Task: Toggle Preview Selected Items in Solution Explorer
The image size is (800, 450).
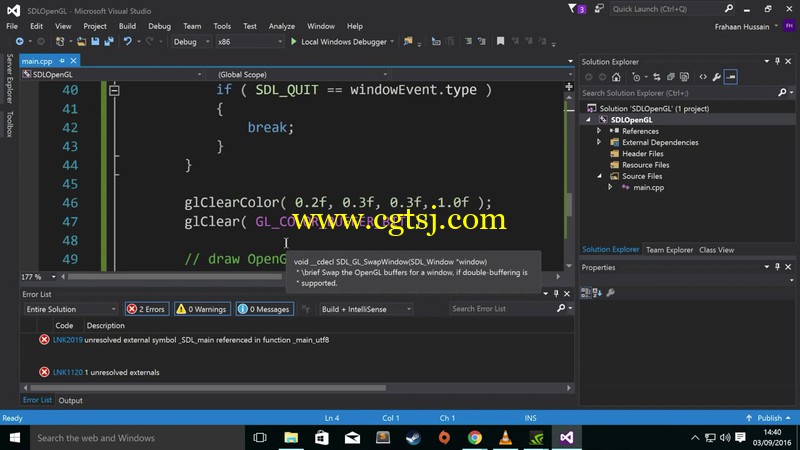Action: click(x=731, y=77)
